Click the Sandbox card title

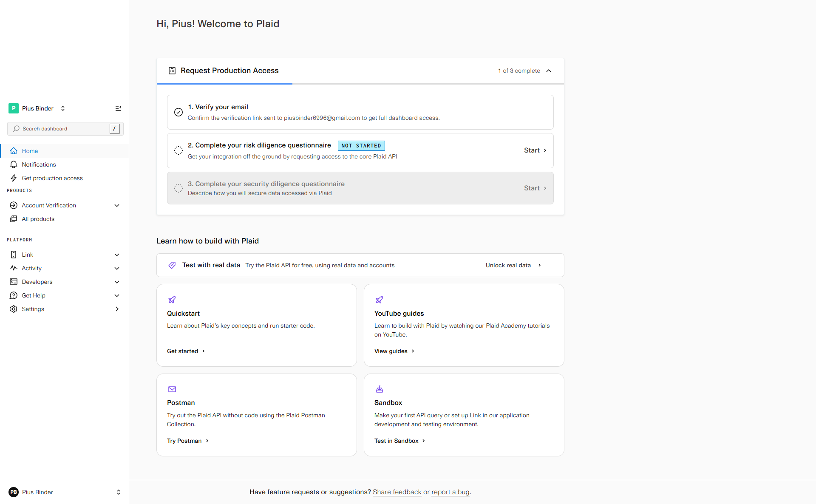[x=388, y=403]
